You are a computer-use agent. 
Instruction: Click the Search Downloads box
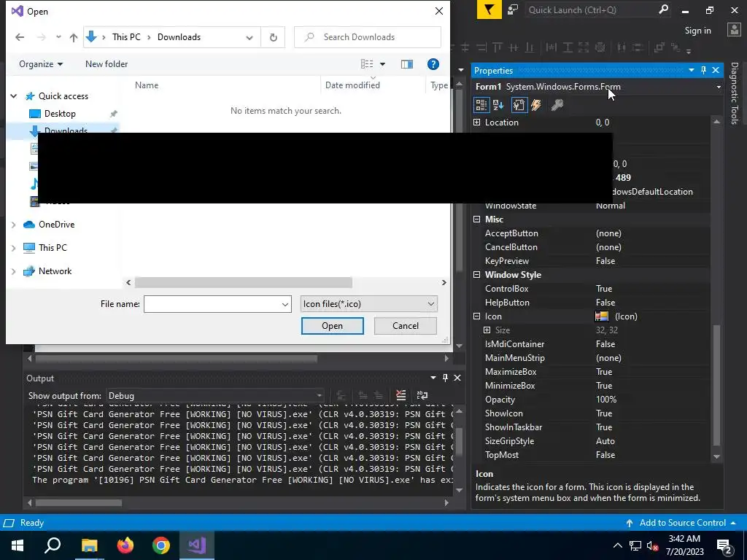[x=368, y=37]
